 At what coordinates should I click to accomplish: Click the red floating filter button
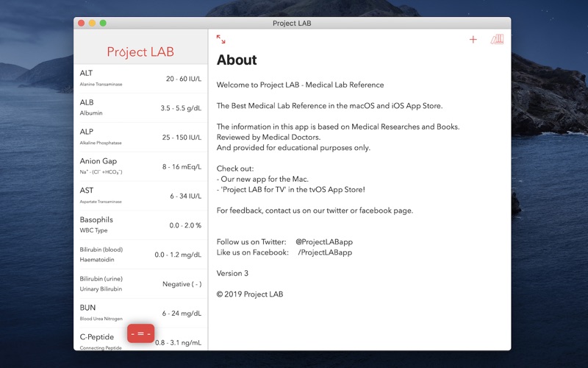pos(140,333)
